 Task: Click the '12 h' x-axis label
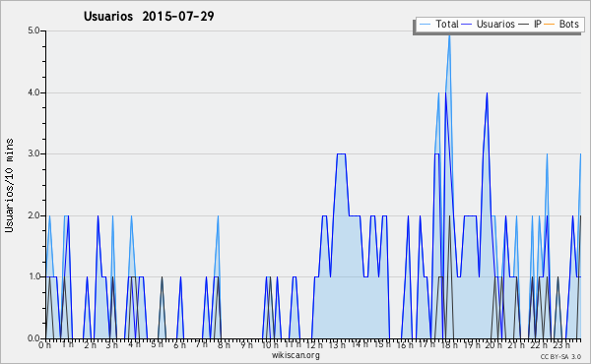314,345
